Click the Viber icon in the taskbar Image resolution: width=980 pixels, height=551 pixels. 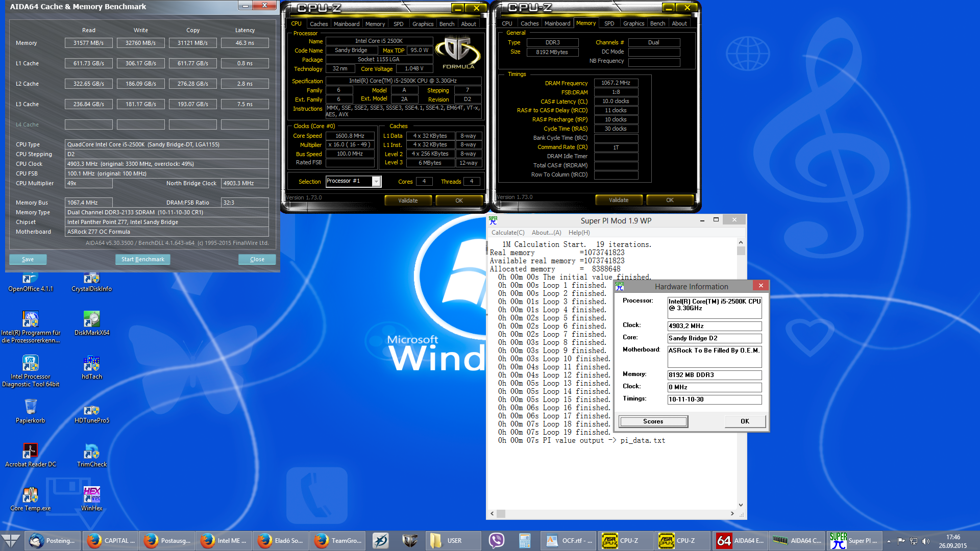[x=496, y=540]
